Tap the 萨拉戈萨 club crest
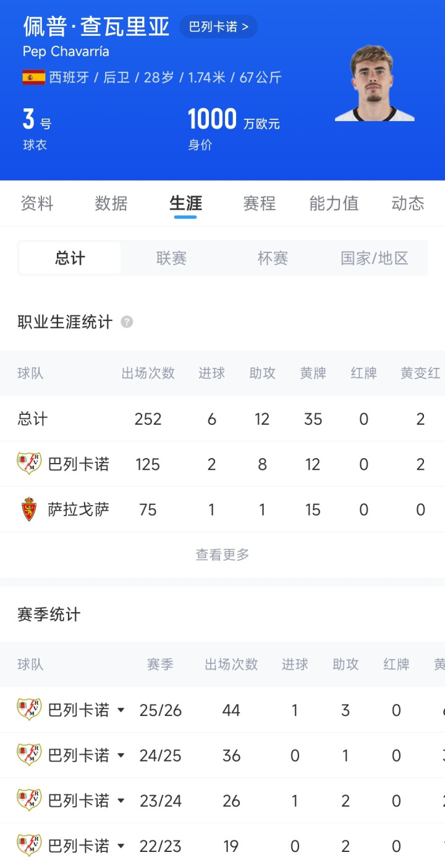This screenshot has width=445, height=868. tap(29, 509)
